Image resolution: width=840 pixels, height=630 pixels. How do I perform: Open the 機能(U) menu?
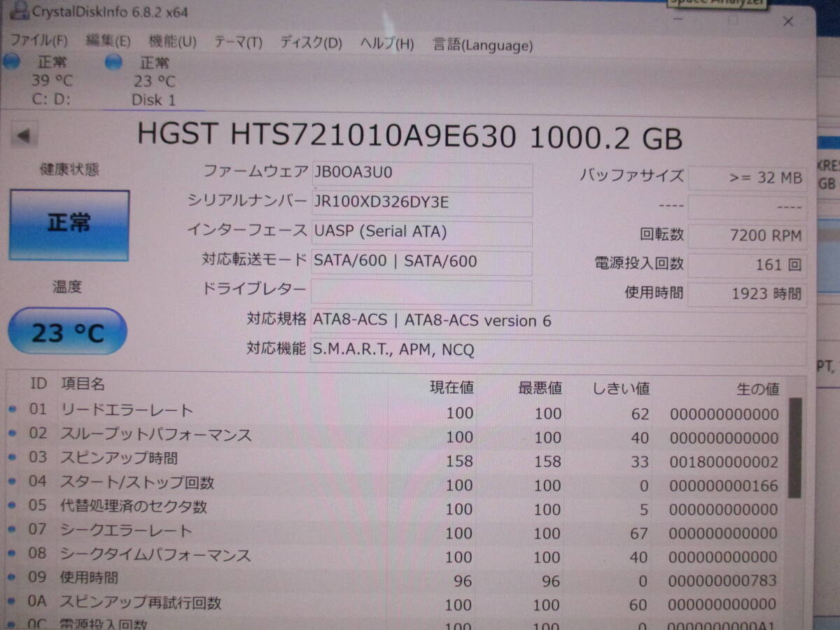click(x=172, y=42)
